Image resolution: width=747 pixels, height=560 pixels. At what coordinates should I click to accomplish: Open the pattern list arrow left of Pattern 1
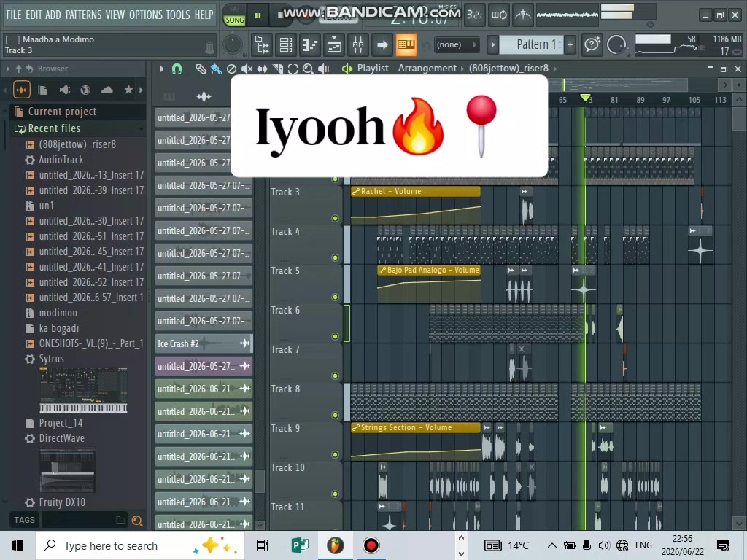(492, 44)
